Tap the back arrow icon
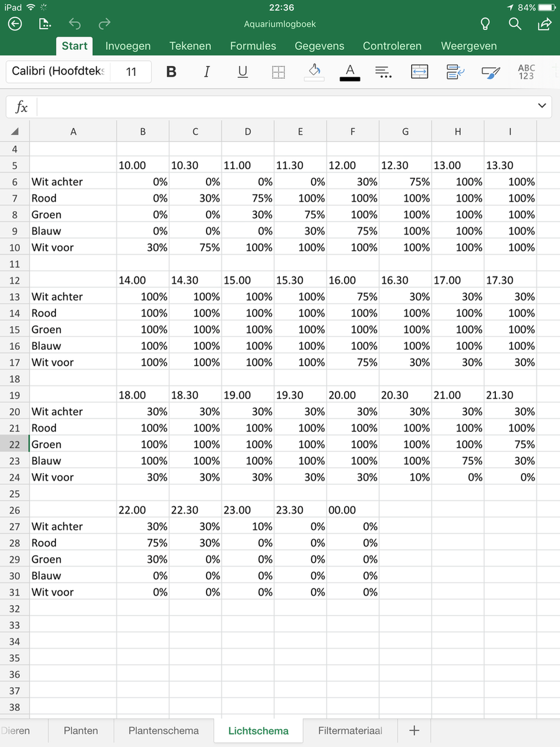Screen dimensions: 560x747 click(15, 24)
